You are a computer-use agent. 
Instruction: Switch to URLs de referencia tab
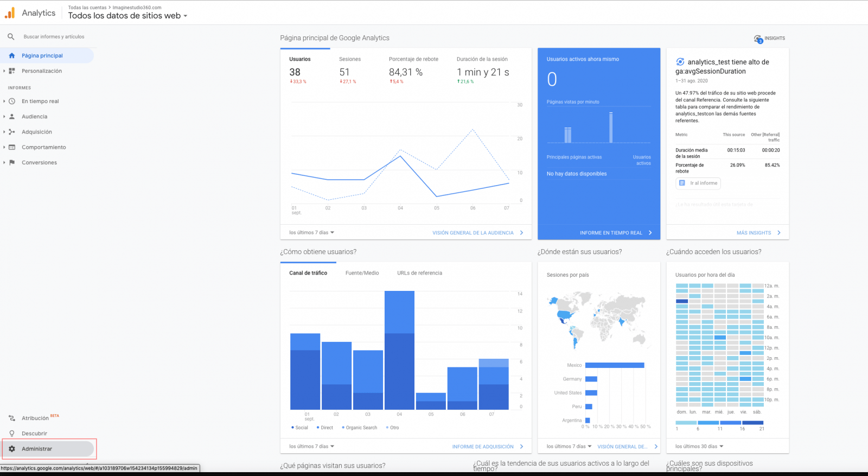[419, 273]
